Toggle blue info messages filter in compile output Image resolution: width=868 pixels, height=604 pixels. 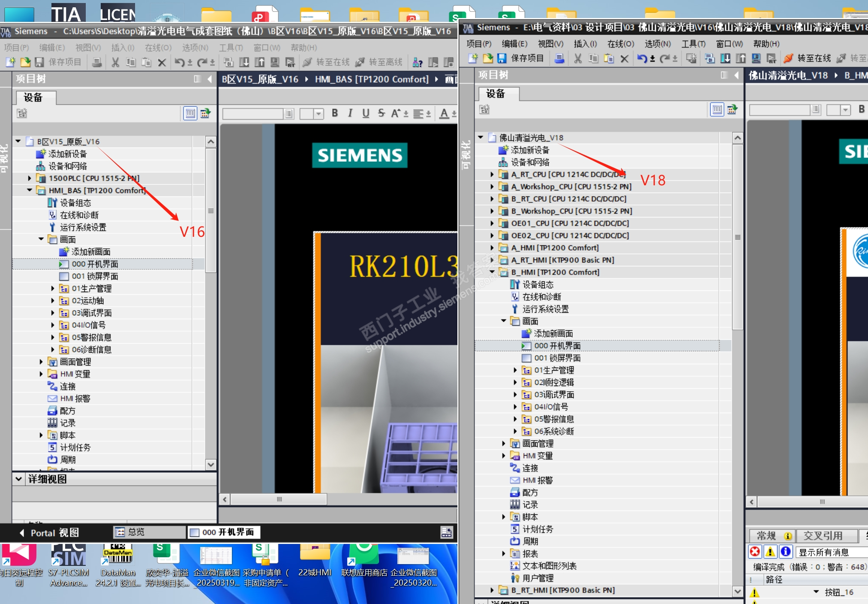[785, 552]
